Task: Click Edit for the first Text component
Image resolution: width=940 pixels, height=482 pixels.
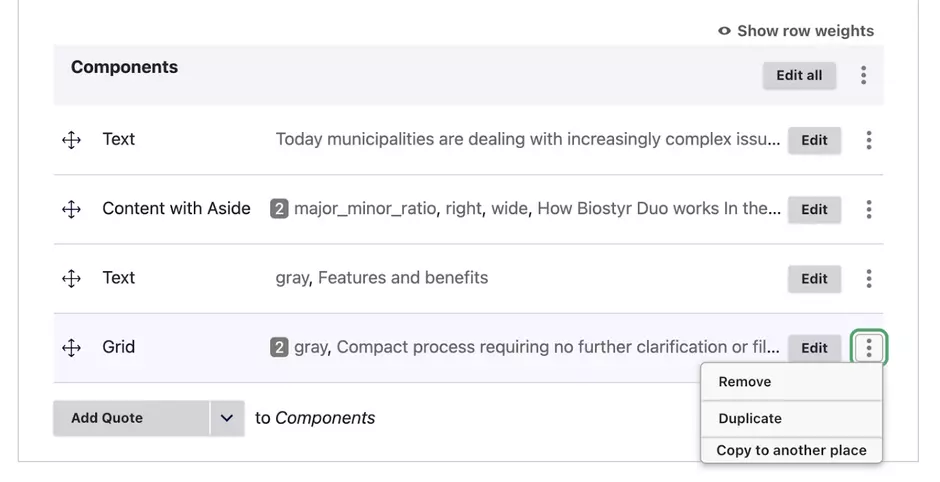Action: [814, 140]
